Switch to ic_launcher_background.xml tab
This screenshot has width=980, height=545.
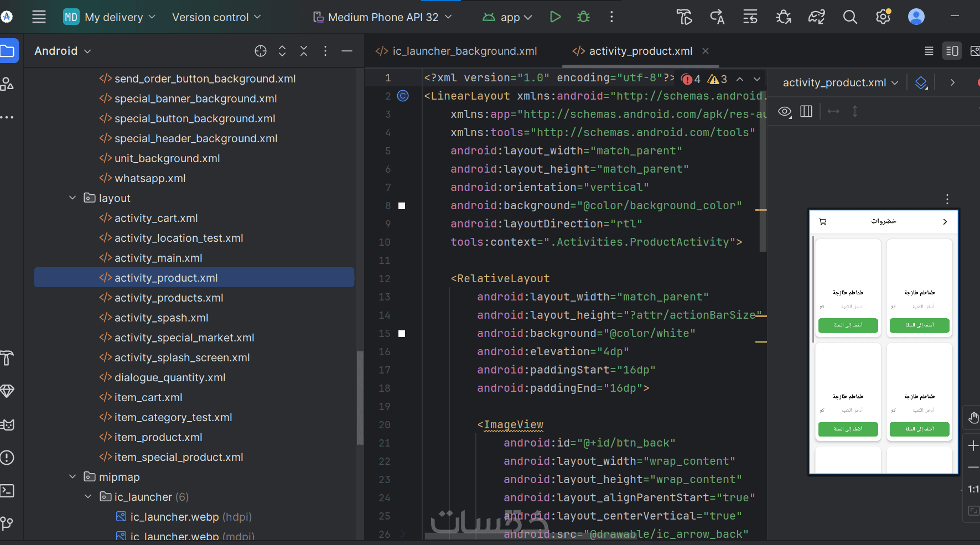point(457,51)
